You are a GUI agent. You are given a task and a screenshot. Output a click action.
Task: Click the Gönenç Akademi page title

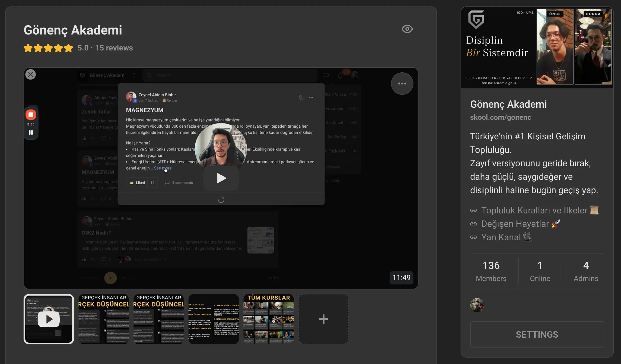coord(73,30)
